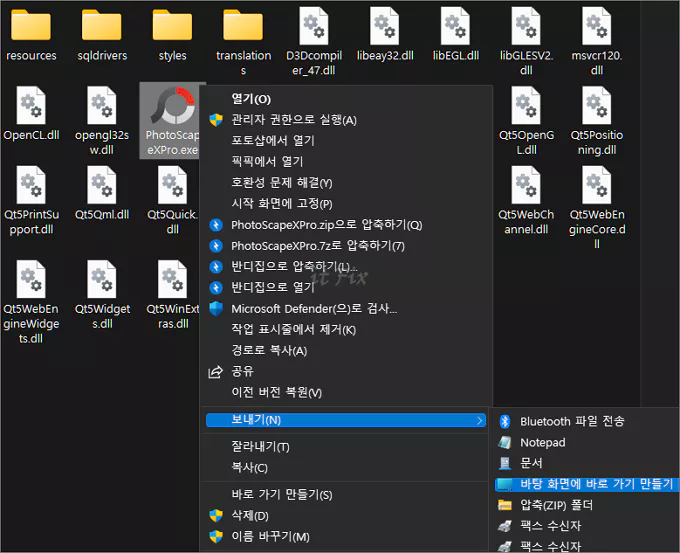Select Qt5Widgets.dll file
Viewport: 680px width, 553px height.
pyautogui.click(x=101, y=295)
